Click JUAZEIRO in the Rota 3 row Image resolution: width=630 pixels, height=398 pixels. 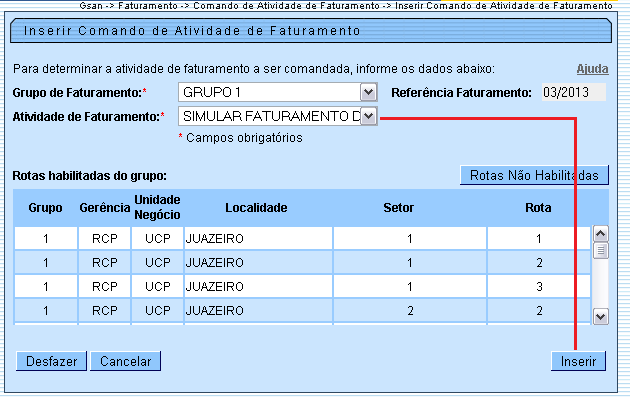pyautogui.click(x=215, y=287)
